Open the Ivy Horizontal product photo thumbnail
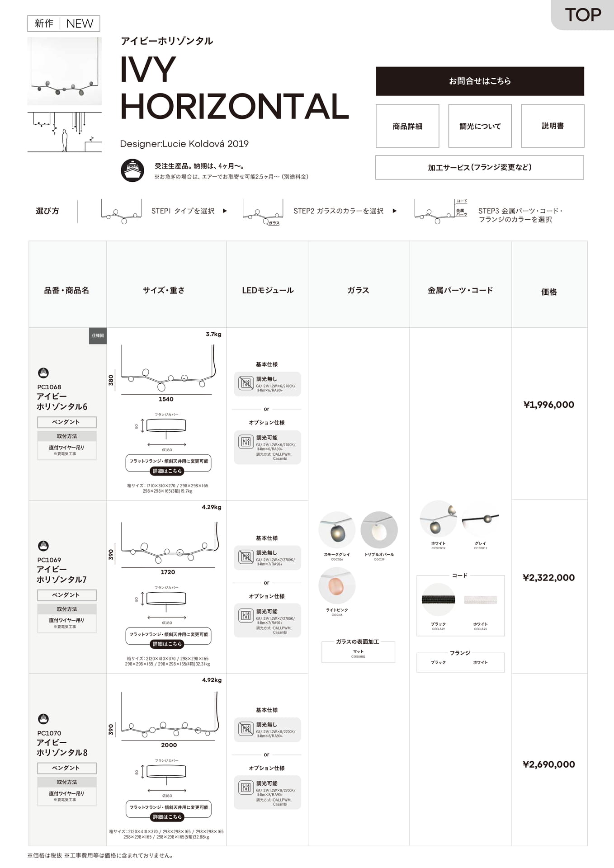 [65, 71]
